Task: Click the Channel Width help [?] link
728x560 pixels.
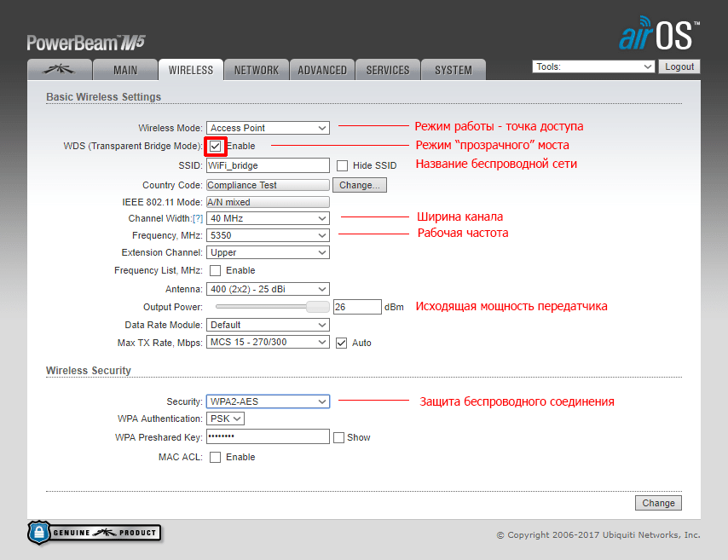Action: (197, 218)
